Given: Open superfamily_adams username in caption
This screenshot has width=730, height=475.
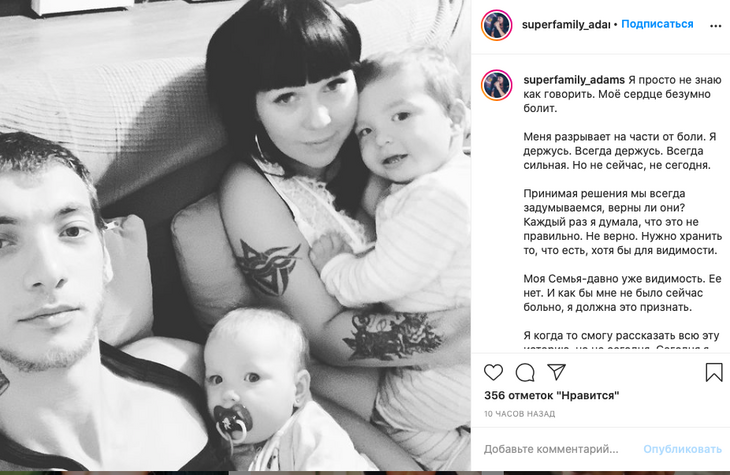Looking at the screenshot, I should (574, 80).
